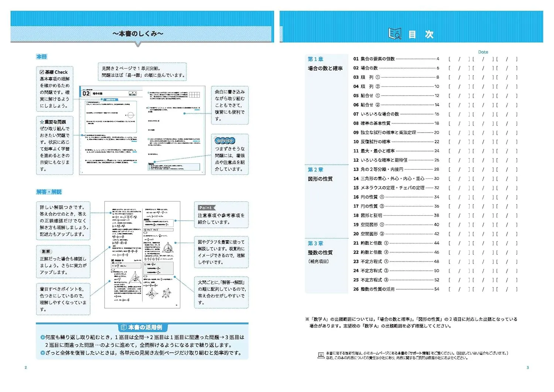Open the 解答・解説 sample page thumbnail
Viewport: 554px width, 392px height.
pyautogui.click(x=142, y=255)
